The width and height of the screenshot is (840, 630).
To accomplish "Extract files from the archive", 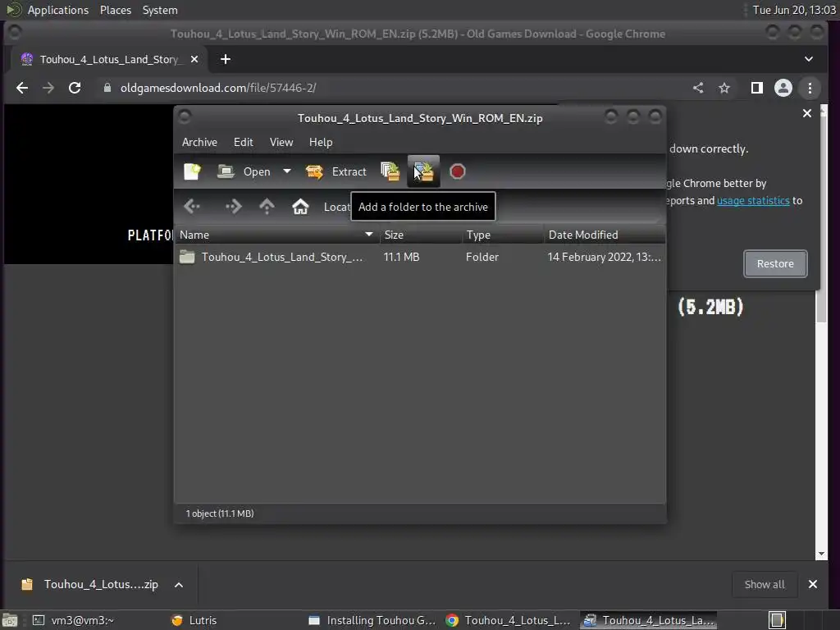I will pos(336,171).
